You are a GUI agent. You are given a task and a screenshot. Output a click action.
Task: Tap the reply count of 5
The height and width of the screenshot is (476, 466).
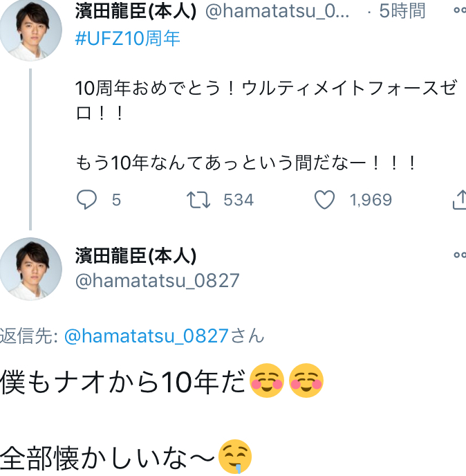116,200
